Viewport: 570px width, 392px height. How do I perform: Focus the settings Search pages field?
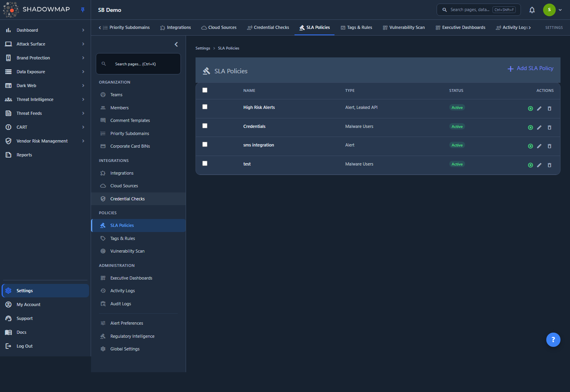138,64
